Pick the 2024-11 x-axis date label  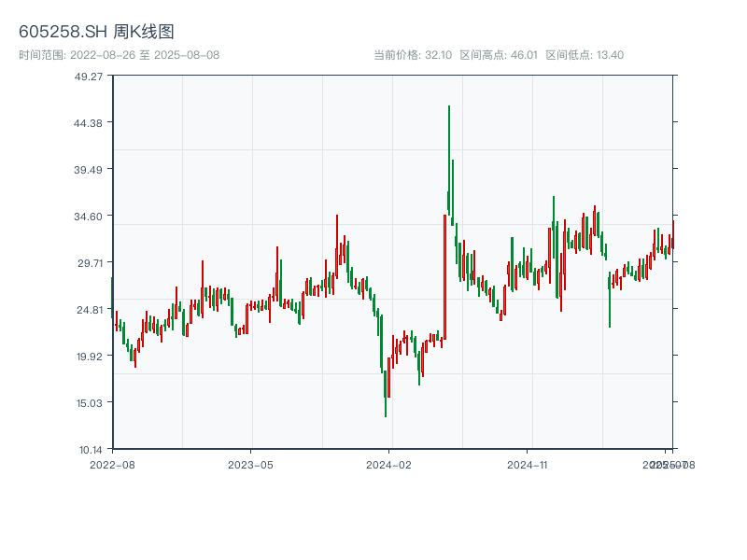tap(528, 464)
